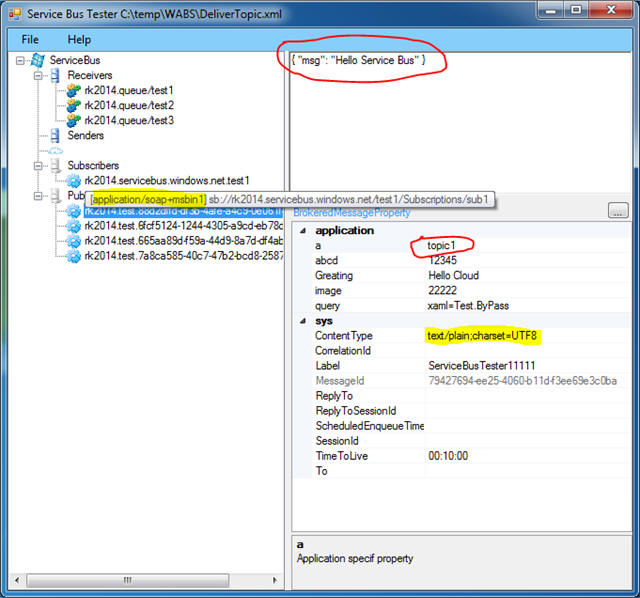Select the ServiceBus root tree item
This screenshot has width=640, height=598.
pyautogui.click(x=75, y=60)
